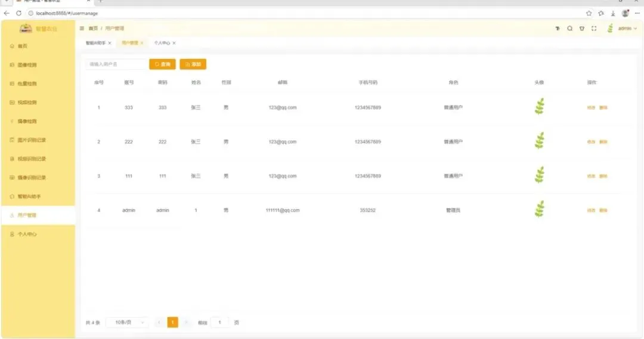This screenshot has height=339, width=644.
Task: Click the avatar image in row 222
Action: [539, 141]
